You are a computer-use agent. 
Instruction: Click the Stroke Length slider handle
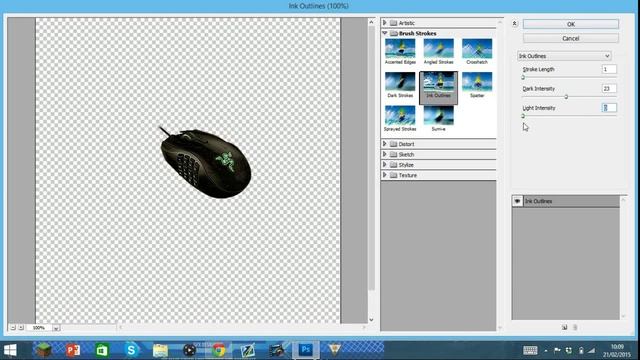pos(523,77)
